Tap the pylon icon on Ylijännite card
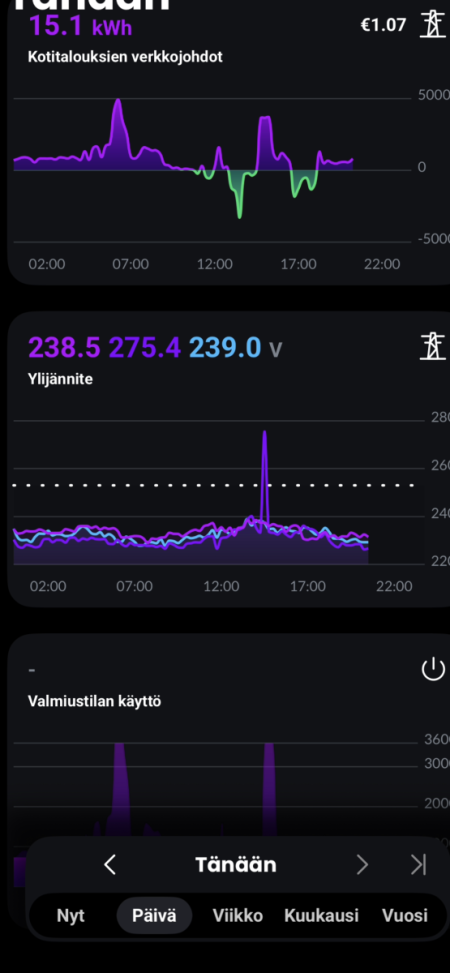 pos(433,346)
